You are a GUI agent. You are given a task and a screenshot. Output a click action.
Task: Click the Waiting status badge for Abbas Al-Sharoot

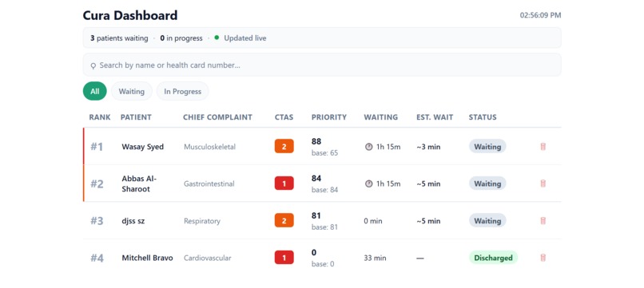pyautogui.click(x=487, y=183)
